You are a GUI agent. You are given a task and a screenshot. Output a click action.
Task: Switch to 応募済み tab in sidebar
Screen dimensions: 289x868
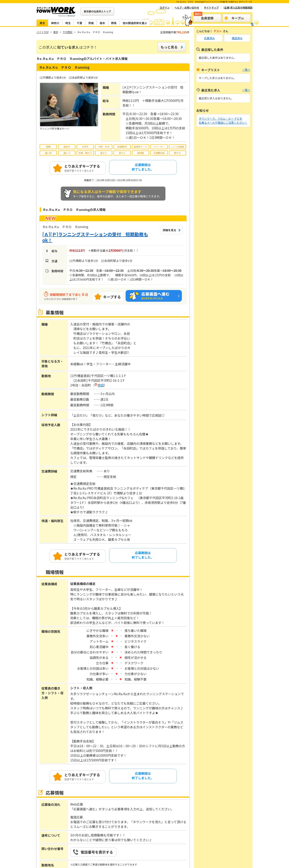pyautogui.click(x=209, y=38)
